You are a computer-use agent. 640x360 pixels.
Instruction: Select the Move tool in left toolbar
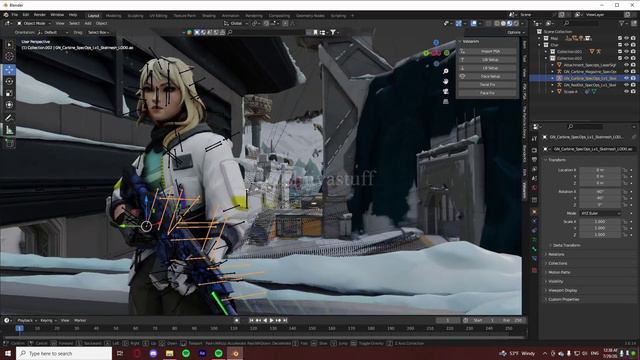9,69
